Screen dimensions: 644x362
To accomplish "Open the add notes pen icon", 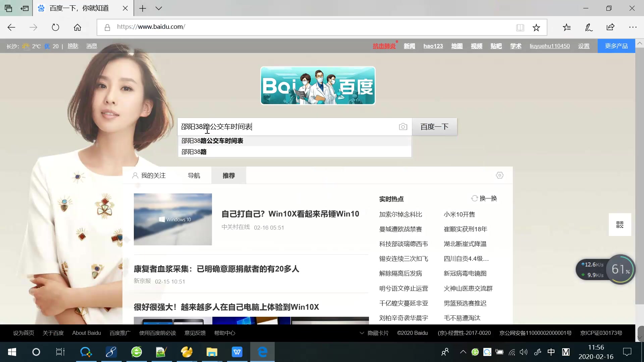I will (x=589, y=27).
